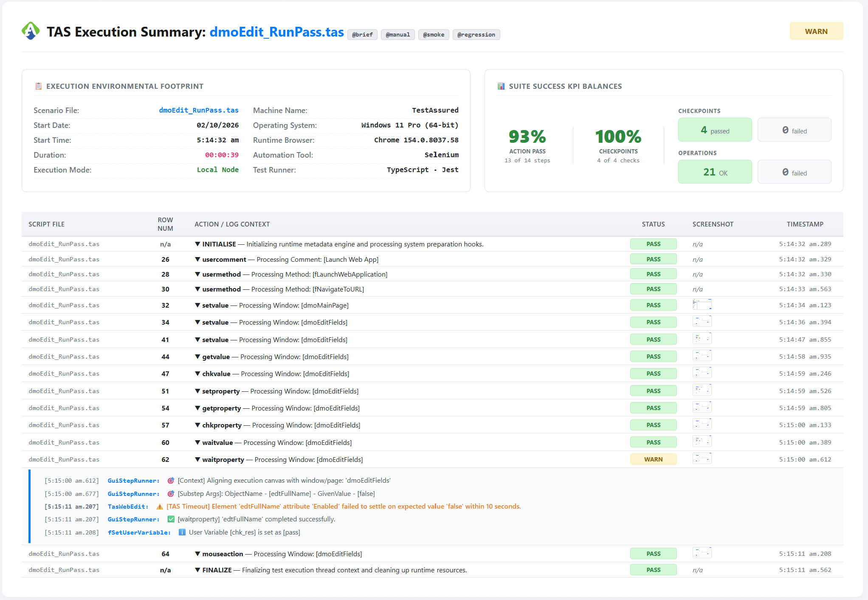Open screenshot thumbnail for getvalue row 44
868x600 pixels.
point(702,356)
